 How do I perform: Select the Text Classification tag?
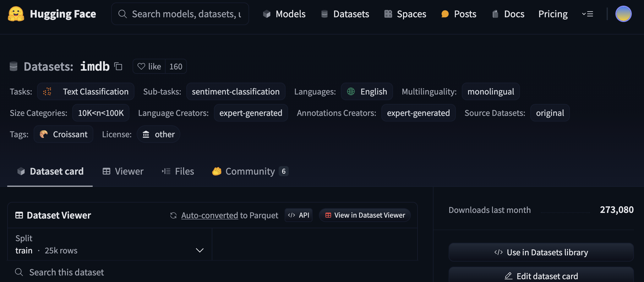[x=86, y=91]
